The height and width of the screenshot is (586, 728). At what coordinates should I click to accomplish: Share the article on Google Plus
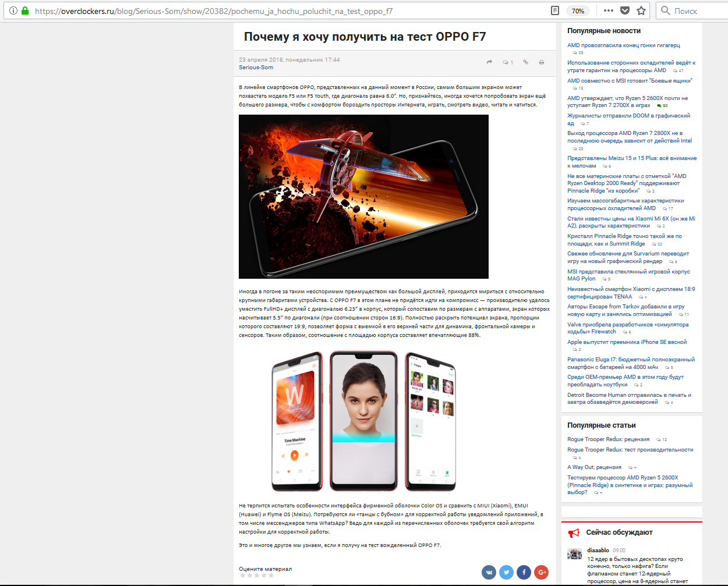tap(542, 573)
